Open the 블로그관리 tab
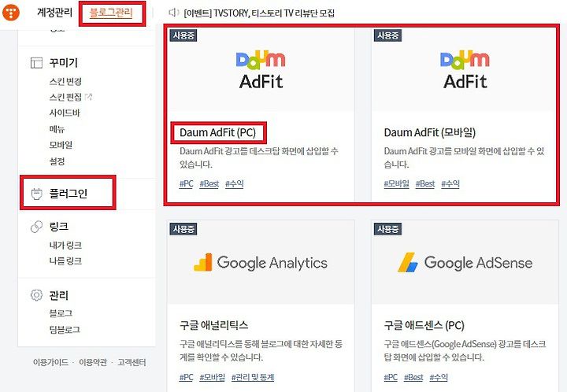This screenshot has height=392, width=567. pyautogui.click(x=111, y=13)
